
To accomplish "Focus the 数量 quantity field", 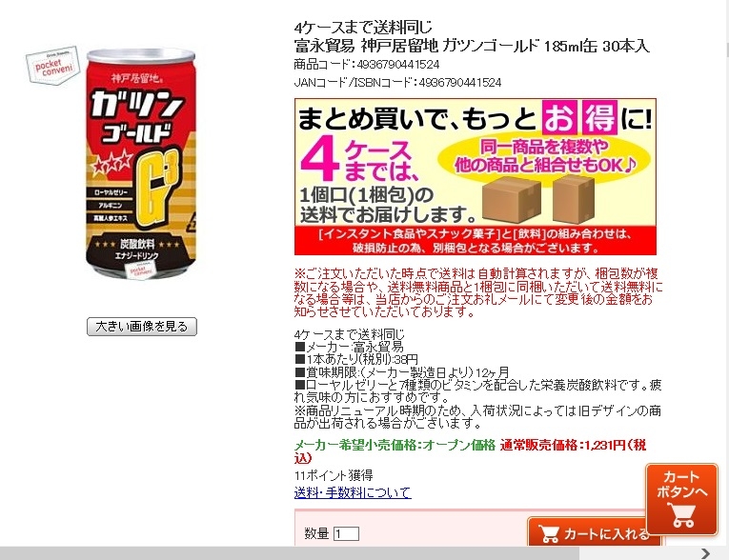I will [x=346, y=533].
